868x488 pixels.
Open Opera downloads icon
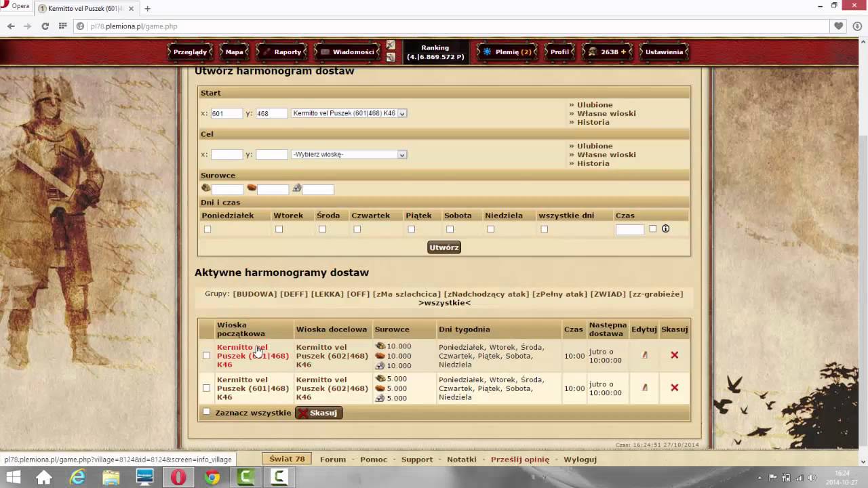point(858,26)
